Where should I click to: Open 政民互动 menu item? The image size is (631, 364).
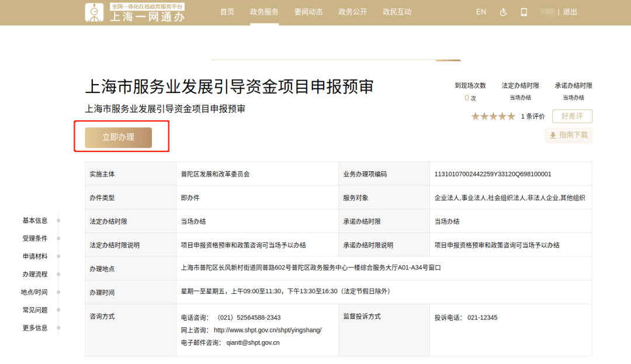click(x=397, y=12)
